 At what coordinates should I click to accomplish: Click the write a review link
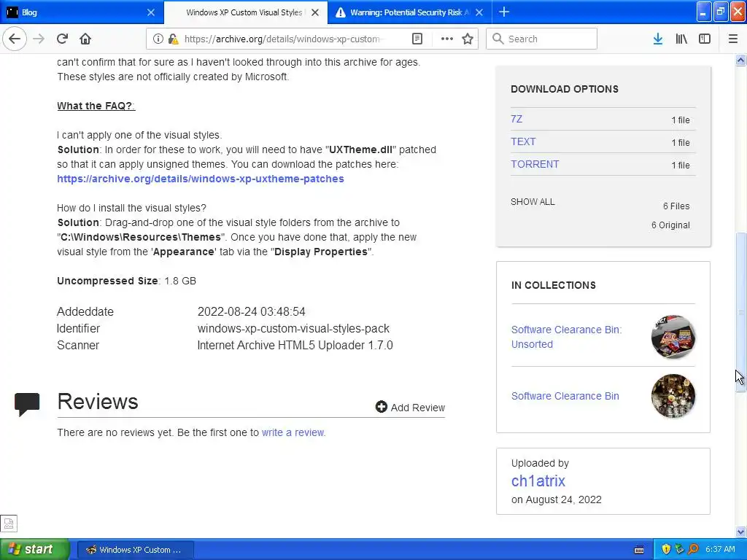coord(293,432)
